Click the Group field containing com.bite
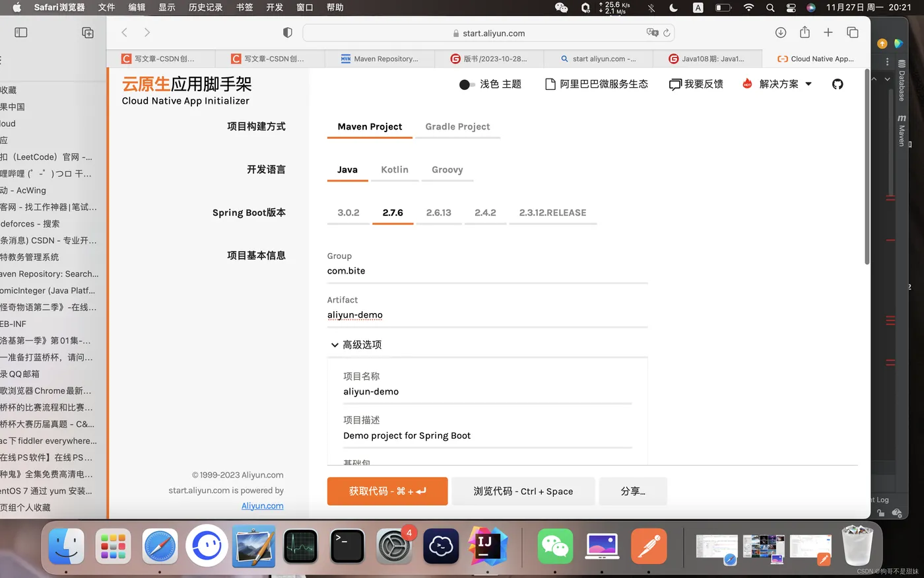The width and height of the screenshot is (924, 578). click(488, 271)
